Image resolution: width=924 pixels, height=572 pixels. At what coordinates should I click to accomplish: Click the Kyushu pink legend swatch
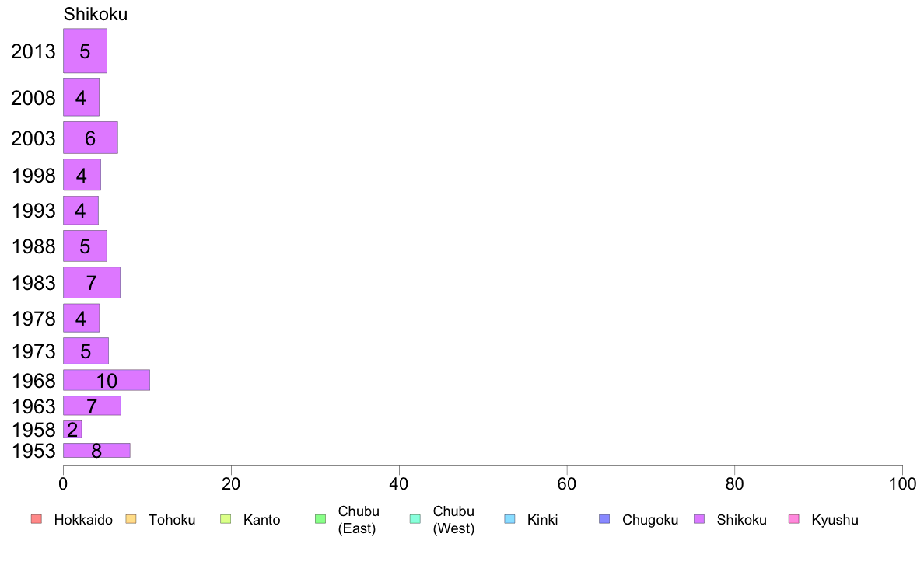tap(794, 519)
